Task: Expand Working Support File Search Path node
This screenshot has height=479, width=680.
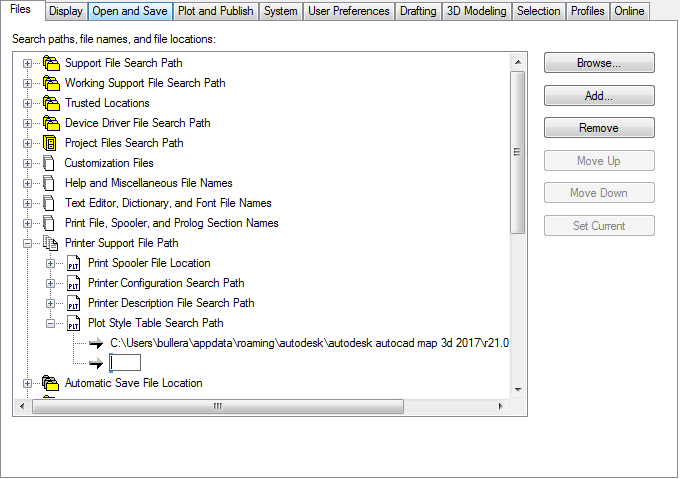Action: point(27,83)
